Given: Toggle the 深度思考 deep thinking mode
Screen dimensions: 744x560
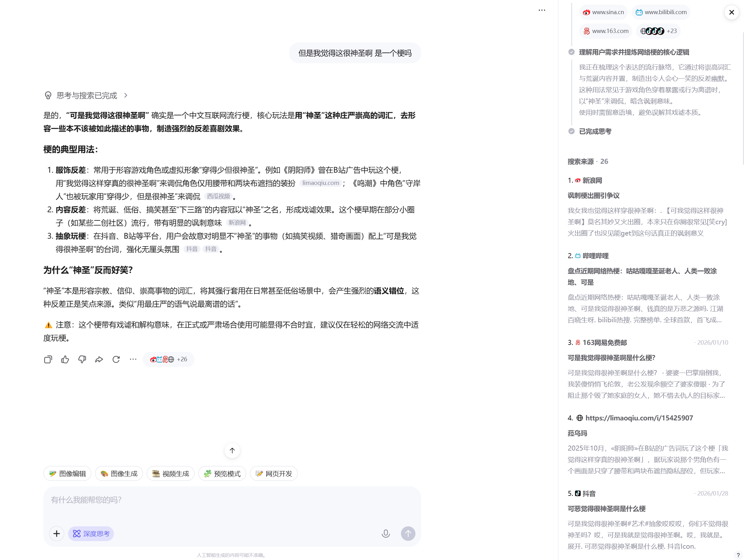Looking at the screenshot, I should pos(91,534).
